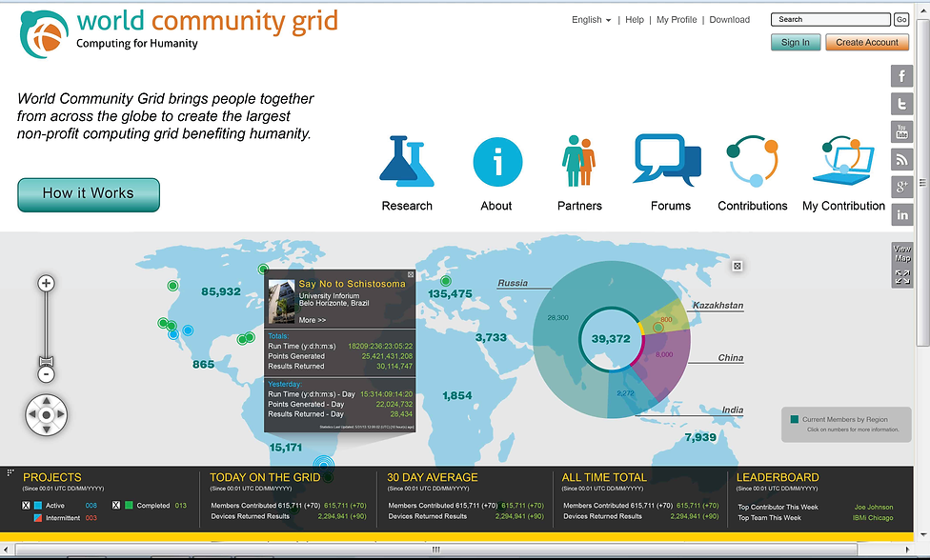Click the Current Members by Region legend
The image size is (930, 560).
[846, 425]
